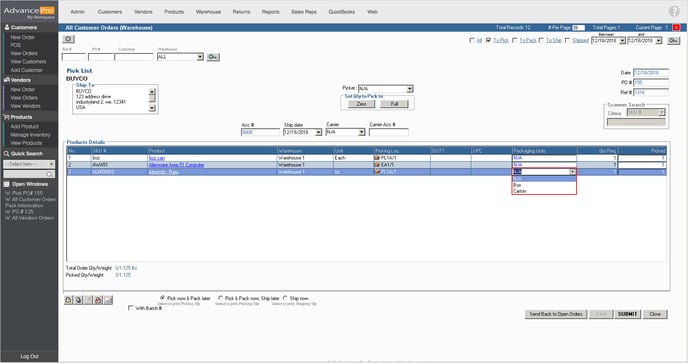Click the red icon beside Current Page
The height and width of the screenshot is (363, 688).
click(676, 27)
